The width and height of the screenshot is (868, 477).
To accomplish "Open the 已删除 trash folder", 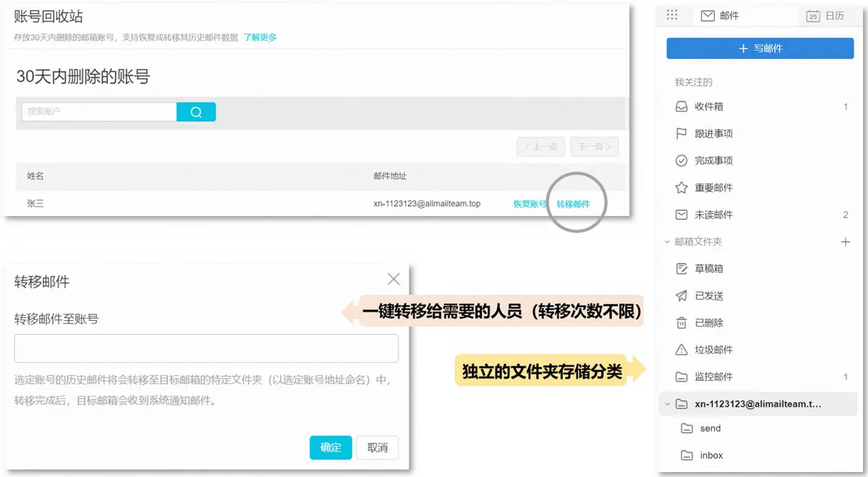I will 708,323.
